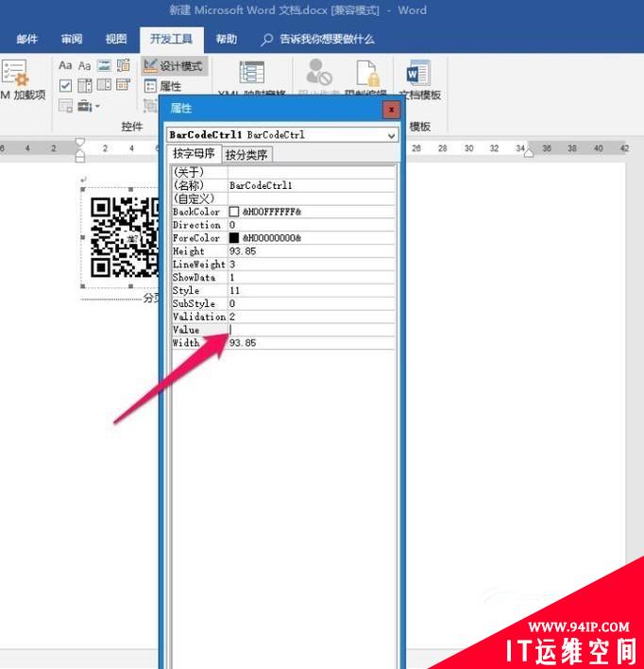The width and height of the screenshot is (644, 669).
Task: Insert Rich Text content control (first Aa)
Action: pos(65,65)
